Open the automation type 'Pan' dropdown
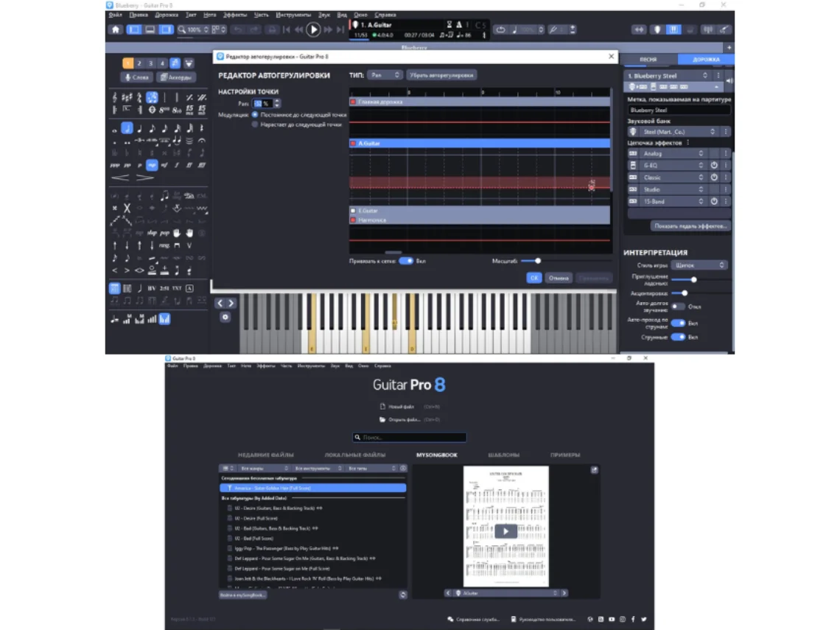This screenshot has width=840, height=630. tap(385, 75)
